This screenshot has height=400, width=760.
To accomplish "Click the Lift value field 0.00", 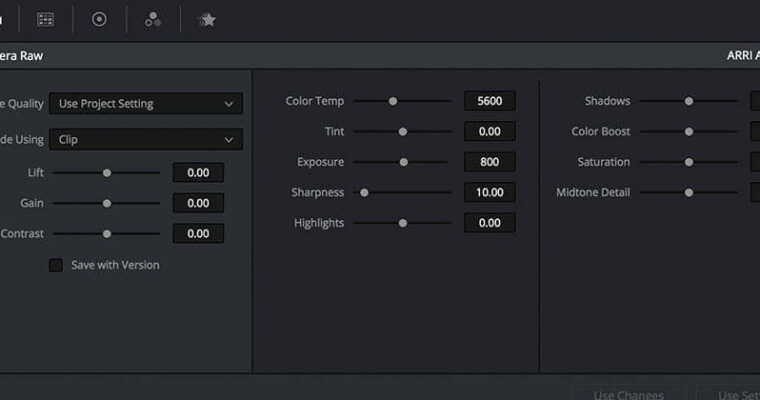I will (x=198, y=173).
